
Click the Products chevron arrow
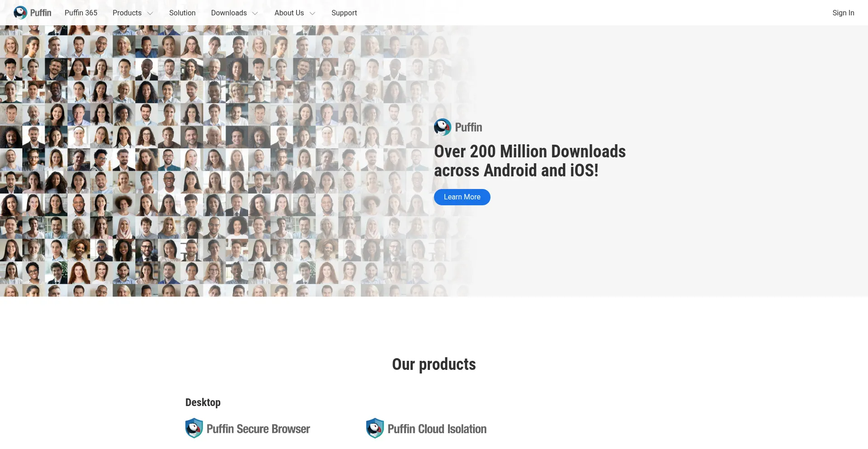click(x=150, y=13)
